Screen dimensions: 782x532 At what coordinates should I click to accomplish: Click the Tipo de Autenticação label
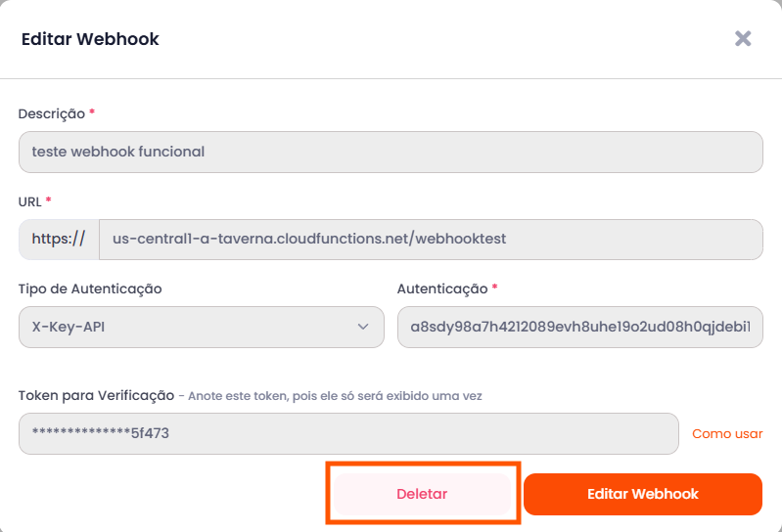point(90,289)
